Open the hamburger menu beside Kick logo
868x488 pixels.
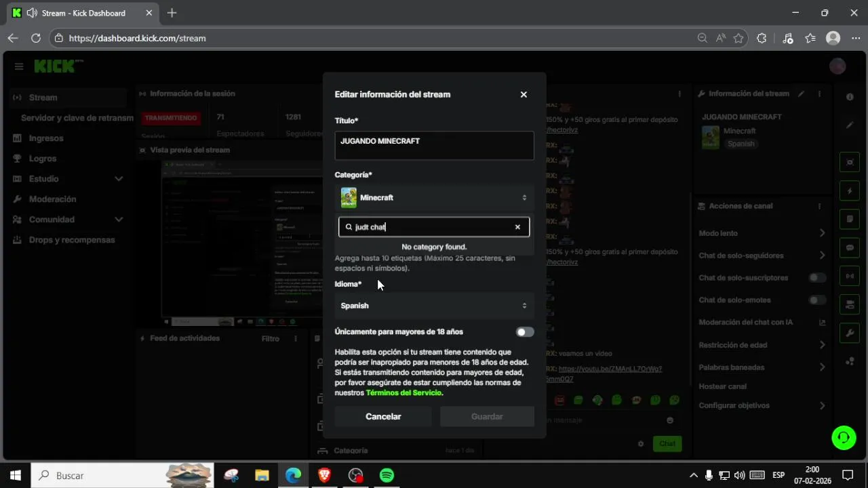pos(19,66)
